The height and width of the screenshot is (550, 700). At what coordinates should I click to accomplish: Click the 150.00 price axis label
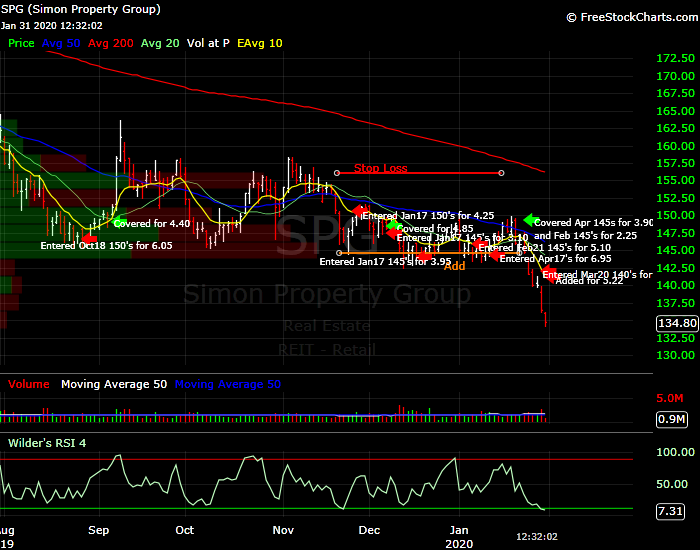(x=675, y=215)
